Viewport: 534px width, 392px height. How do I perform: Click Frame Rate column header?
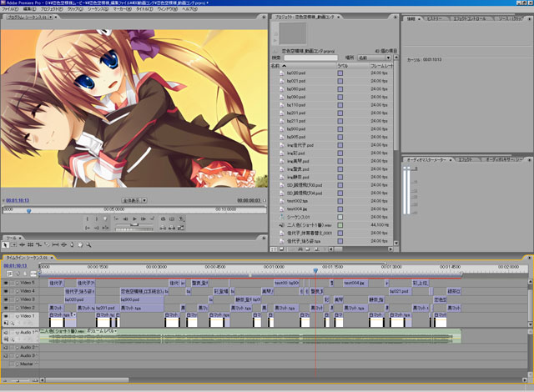point(381,66)
